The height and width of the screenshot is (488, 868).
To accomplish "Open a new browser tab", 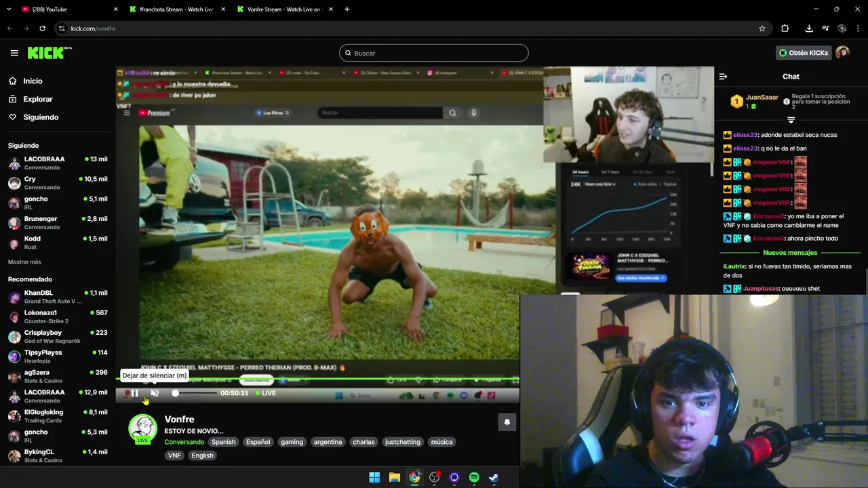I will [347, 9].
